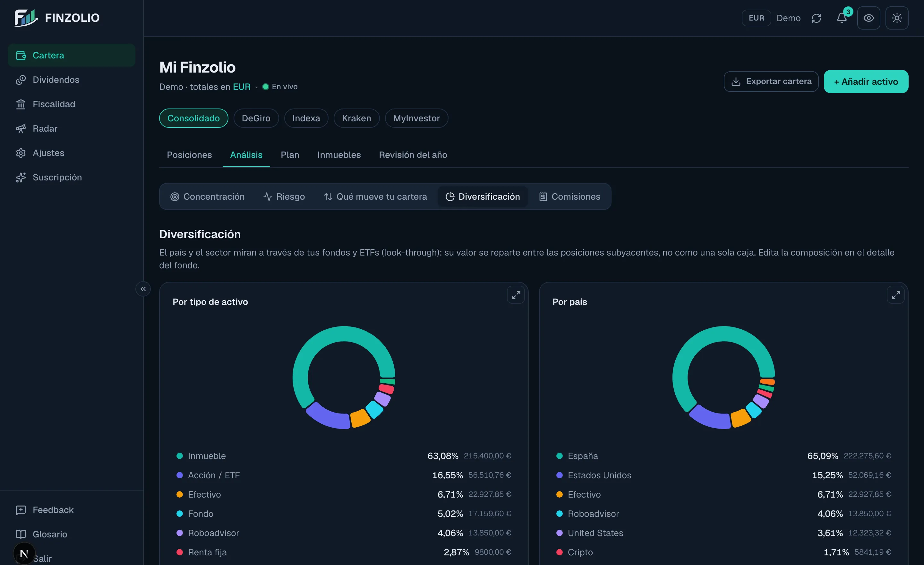The image size is (924, 565).
Task: Collapse the sidebar with the chevron
Action: pos(143,289)
